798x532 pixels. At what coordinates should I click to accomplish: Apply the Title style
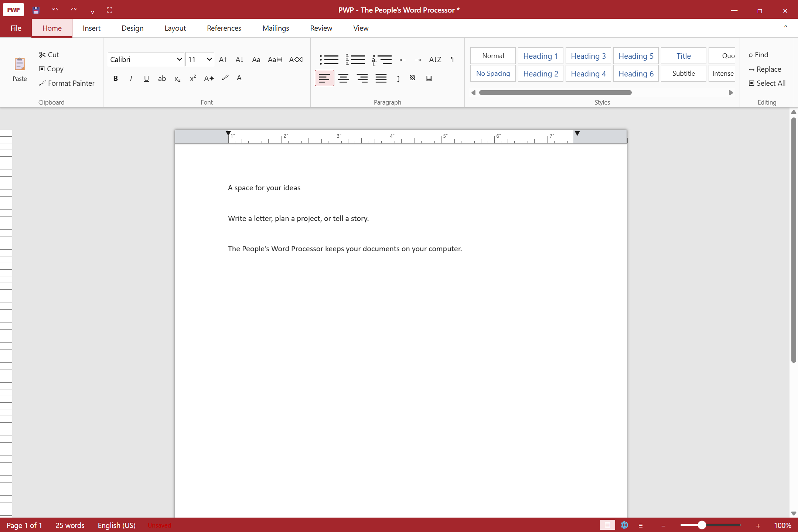(683, 56)
